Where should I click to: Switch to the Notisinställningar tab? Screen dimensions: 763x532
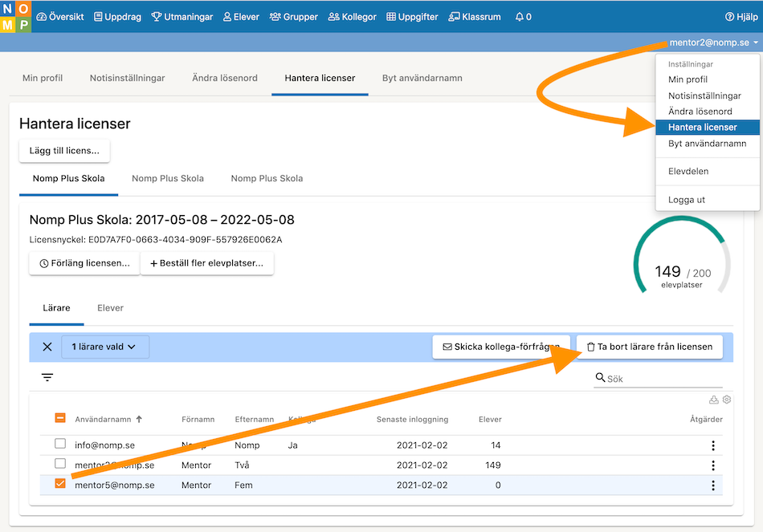[127, 78]
